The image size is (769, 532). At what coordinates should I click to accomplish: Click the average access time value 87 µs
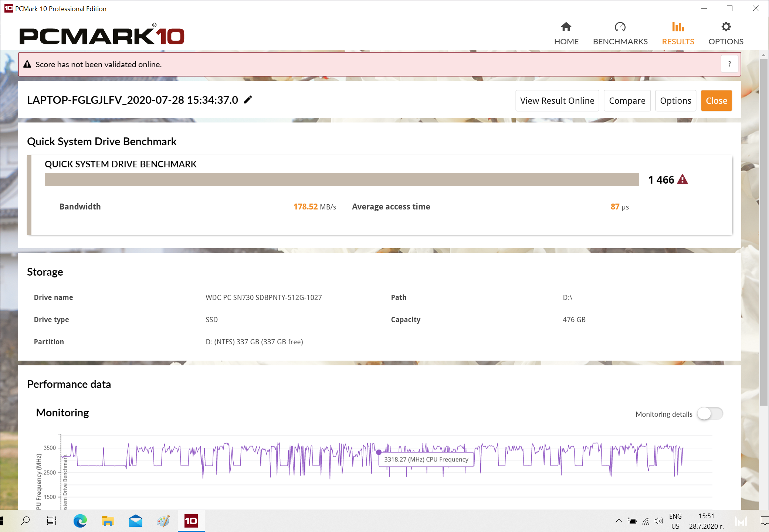(620, 207)
